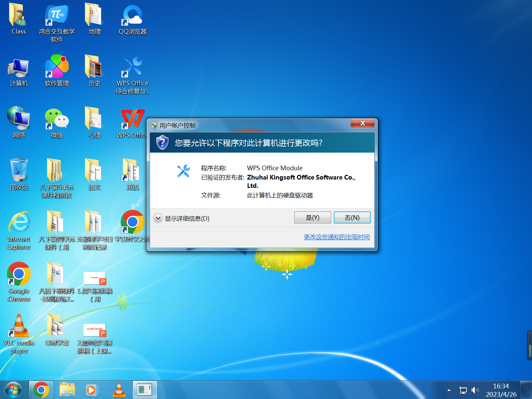Open the 更改这些通知的出现时间 link
Viewport: 532px width, 399px height.
(336, 237)
